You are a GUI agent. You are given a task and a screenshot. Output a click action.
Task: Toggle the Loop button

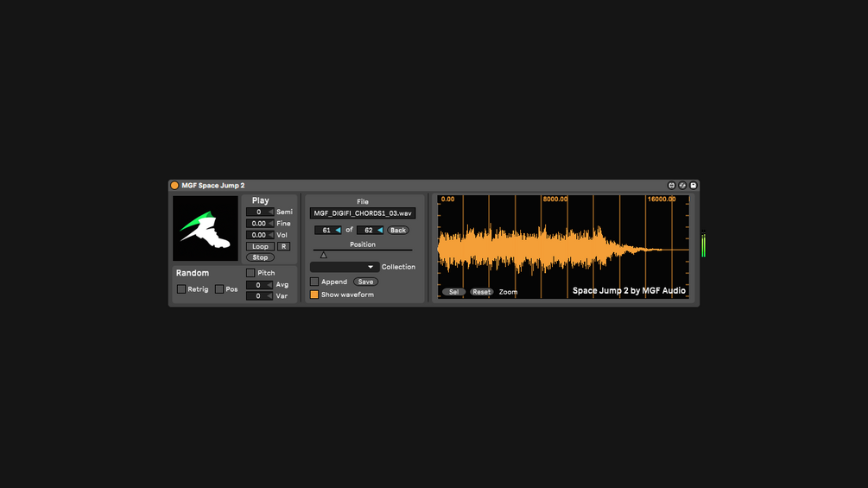coord(260,246)
